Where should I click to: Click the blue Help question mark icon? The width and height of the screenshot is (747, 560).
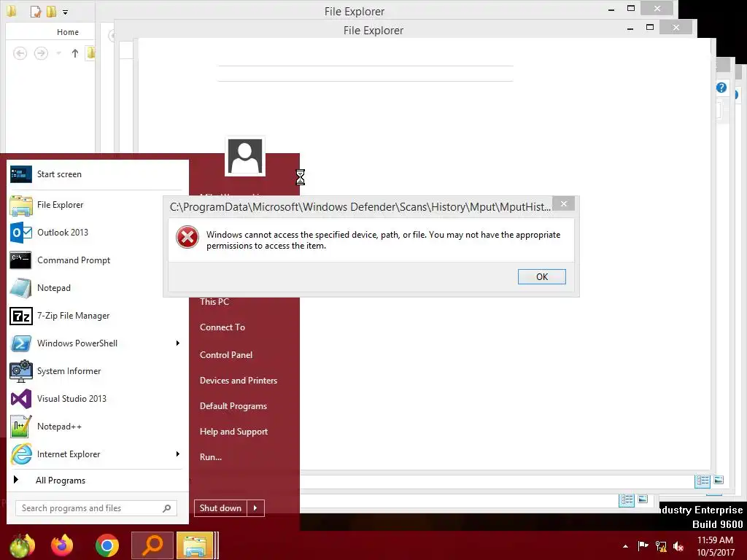[721, 87]
